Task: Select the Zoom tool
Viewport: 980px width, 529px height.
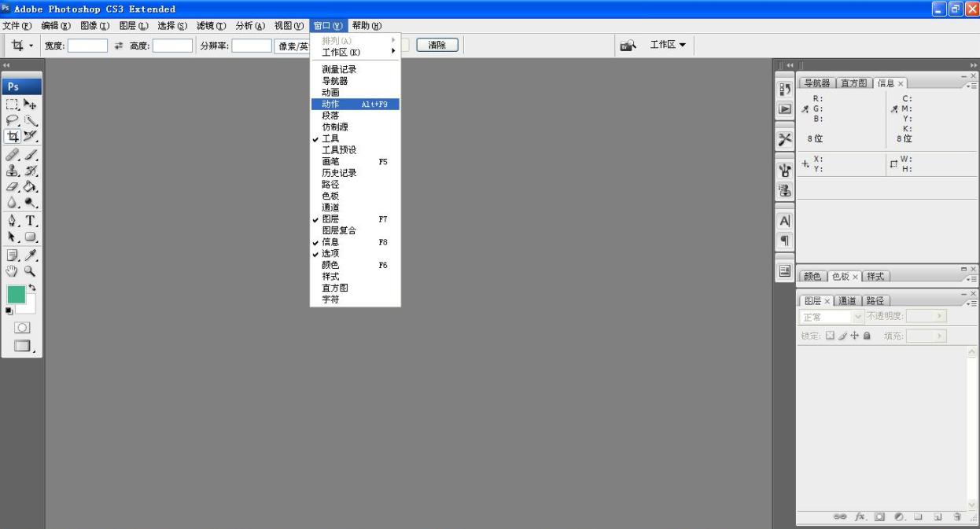Action: point(30,271)
